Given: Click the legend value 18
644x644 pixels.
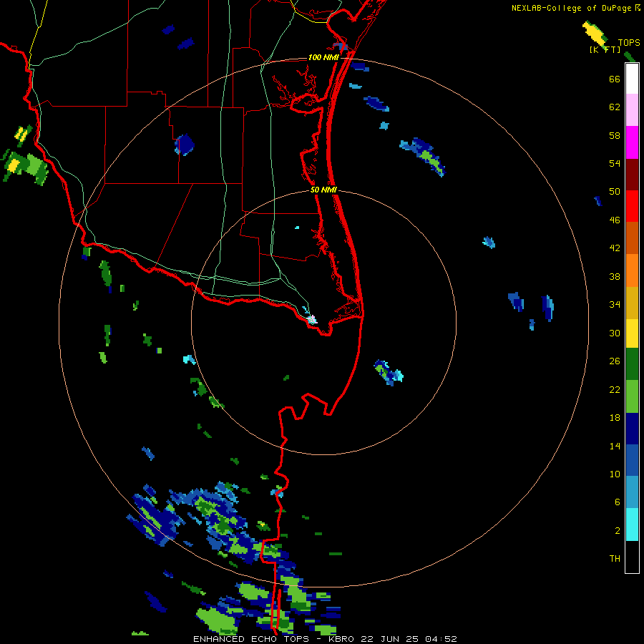Looking at the screenshot, I should [615, 418].
